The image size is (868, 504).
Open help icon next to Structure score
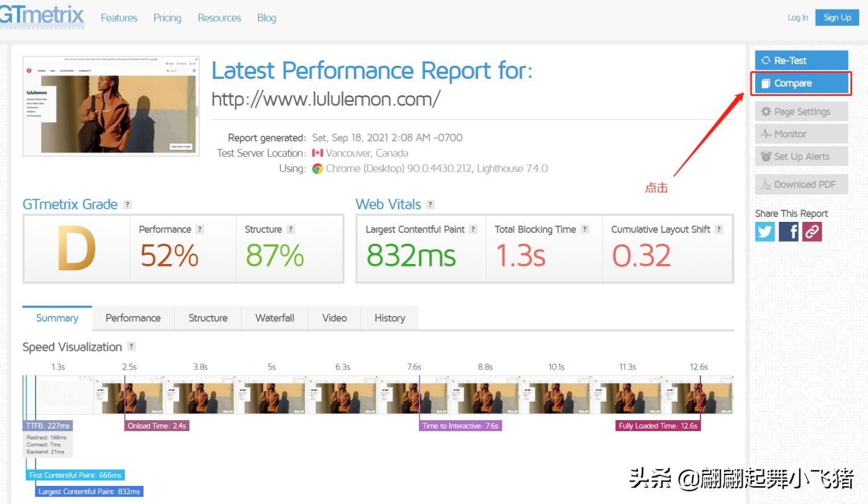[291, 229]
